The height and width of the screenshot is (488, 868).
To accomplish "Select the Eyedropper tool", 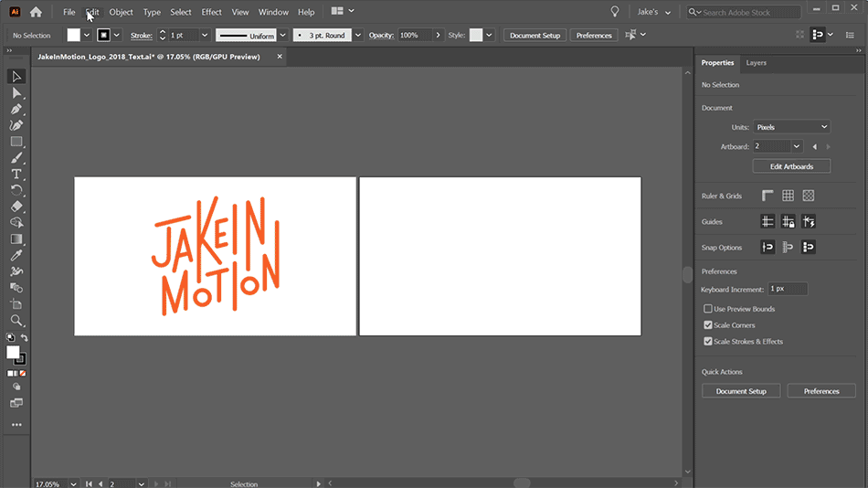I will pos(16,255).
